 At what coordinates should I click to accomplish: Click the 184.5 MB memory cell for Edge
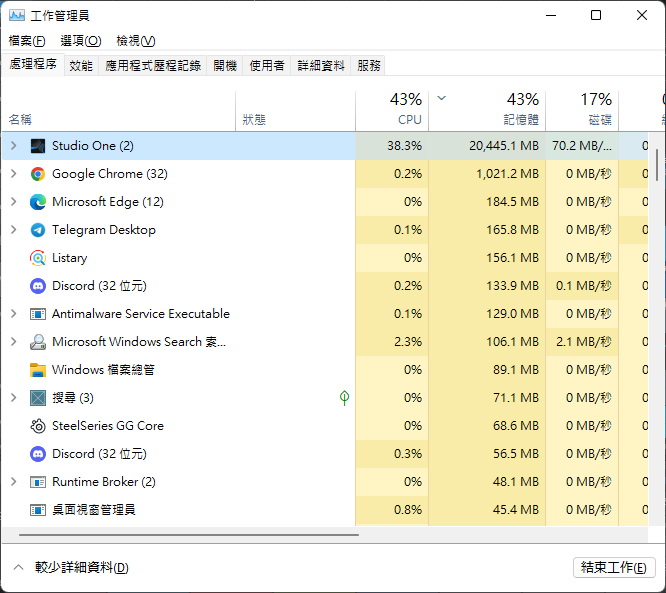[487, 202]
